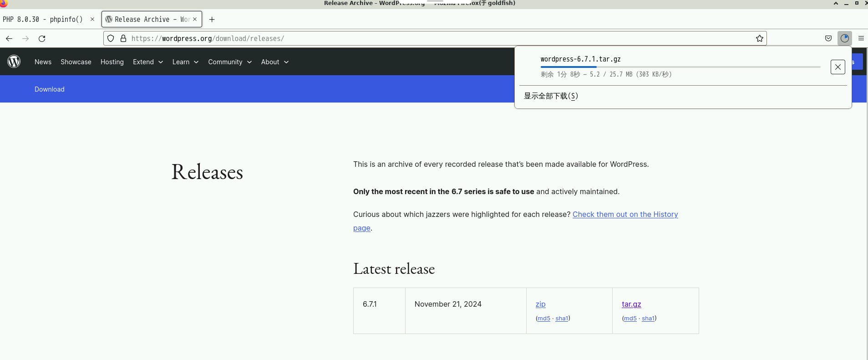
Task: Open sha1 checksum link under zip
Action: 562,319
